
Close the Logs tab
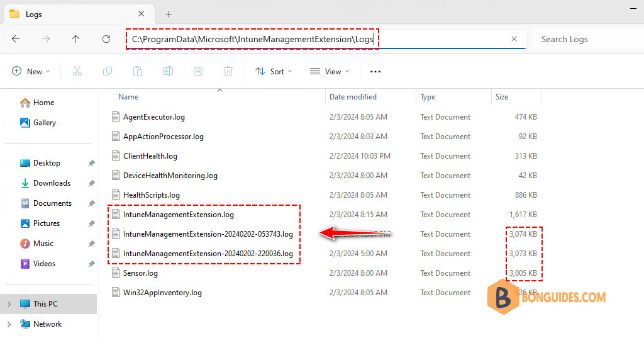click(x=142, y=14)
